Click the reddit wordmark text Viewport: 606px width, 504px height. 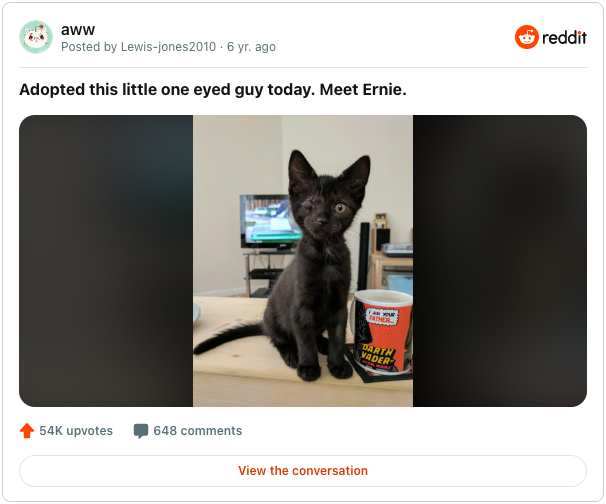click(564, 37)
